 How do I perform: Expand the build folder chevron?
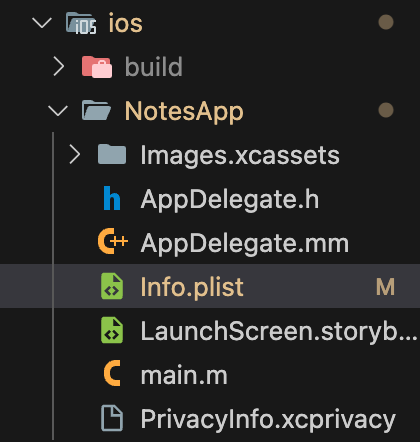pyautogui.click(x=59, y=66)
